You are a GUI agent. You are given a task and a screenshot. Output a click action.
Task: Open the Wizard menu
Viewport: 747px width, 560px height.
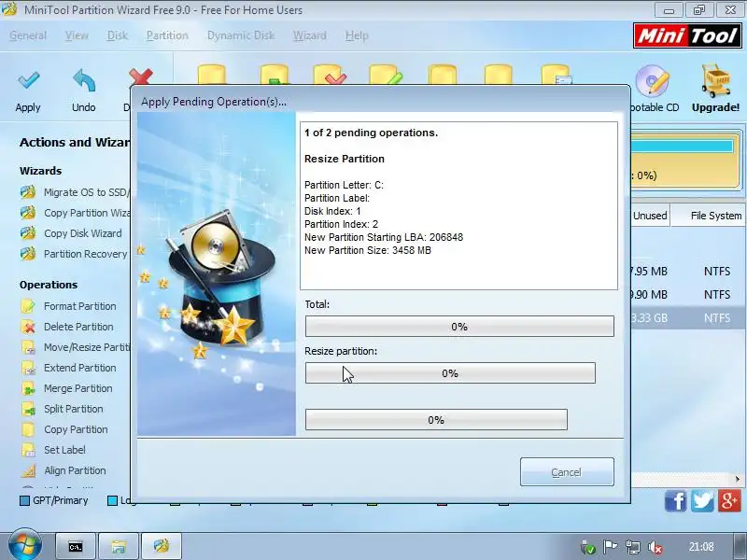310,35
